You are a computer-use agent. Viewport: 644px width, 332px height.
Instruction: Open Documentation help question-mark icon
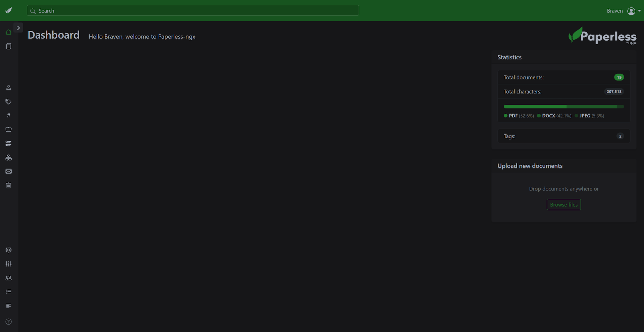(9, 322)
